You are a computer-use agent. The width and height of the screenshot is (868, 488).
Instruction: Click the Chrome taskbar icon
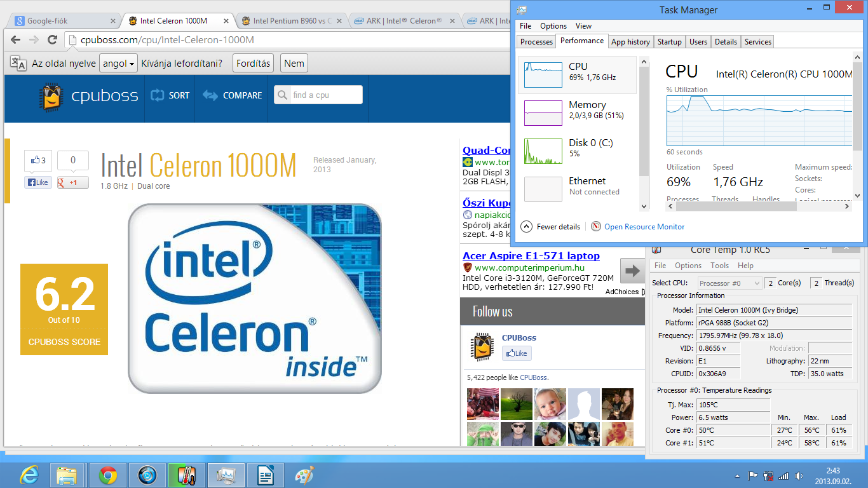[x=108, y=475]
